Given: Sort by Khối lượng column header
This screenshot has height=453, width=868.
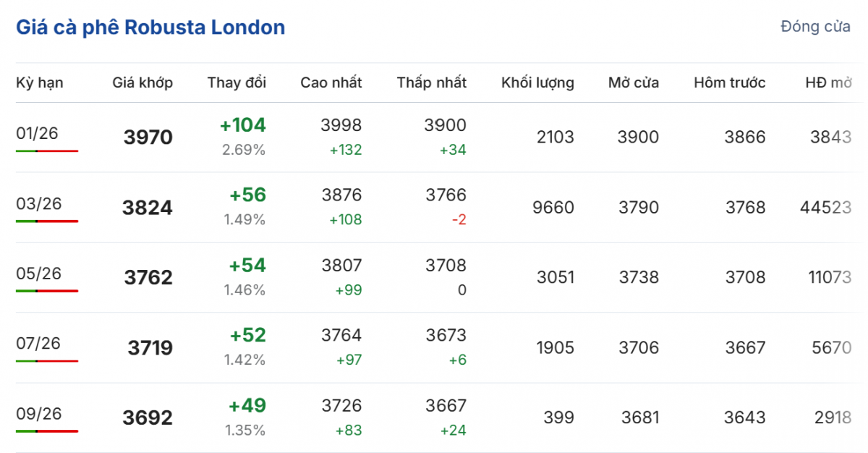Looking at the screenshot, I should click(537, 82).
